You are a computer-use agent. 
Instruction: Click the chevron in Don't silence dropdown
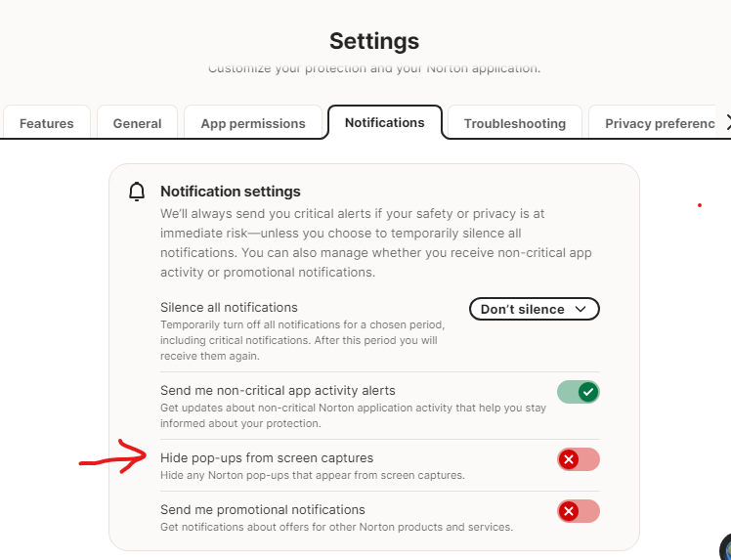pos(580,309)
